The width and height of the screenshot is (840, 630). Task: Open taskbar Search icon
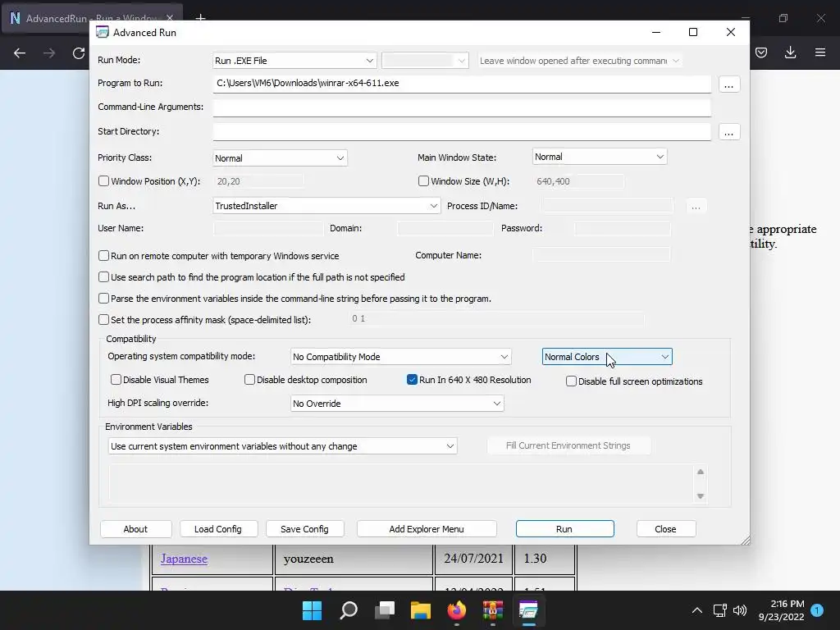coord(349,610)
